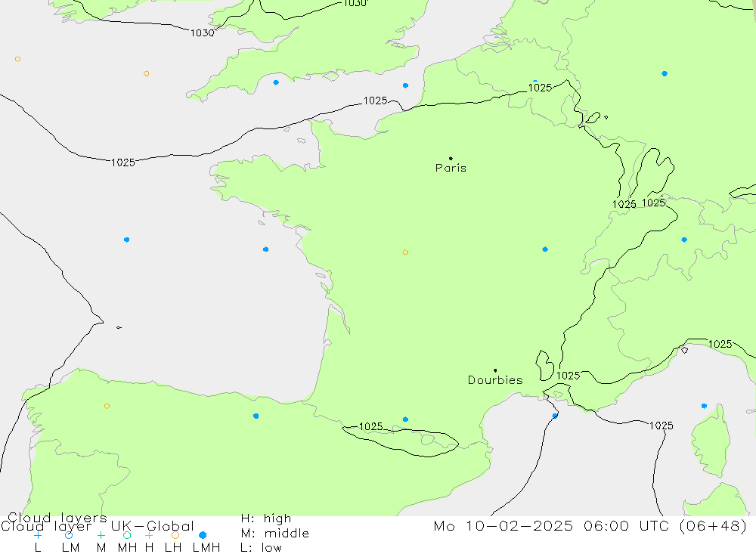Click the 1030 isobar label near Wales
Image resolution: width=756 pixels, height=554 pixels.
click(x=202, y=32)
